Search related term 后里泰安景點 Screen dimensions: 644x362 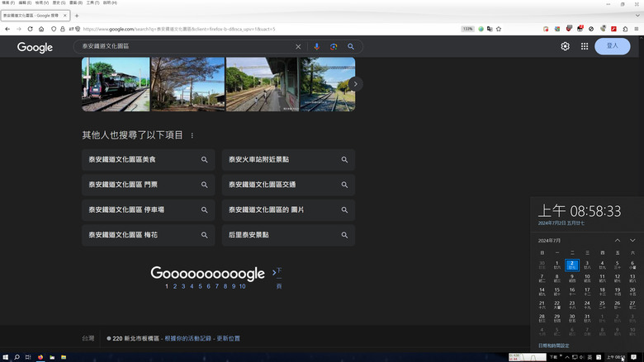[288, 235]
